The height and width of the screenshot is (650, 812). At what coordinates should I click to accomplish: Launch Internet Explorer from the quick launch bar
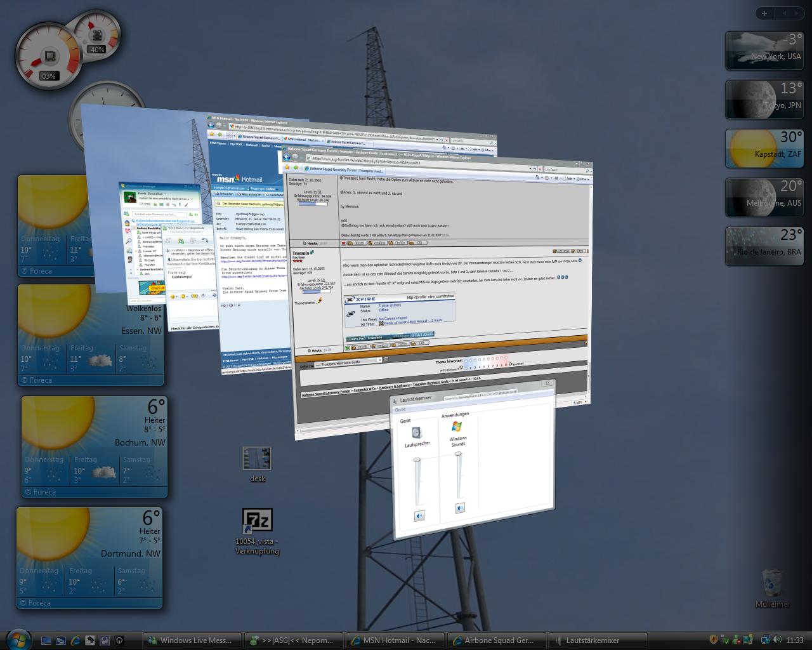[75, 640]
